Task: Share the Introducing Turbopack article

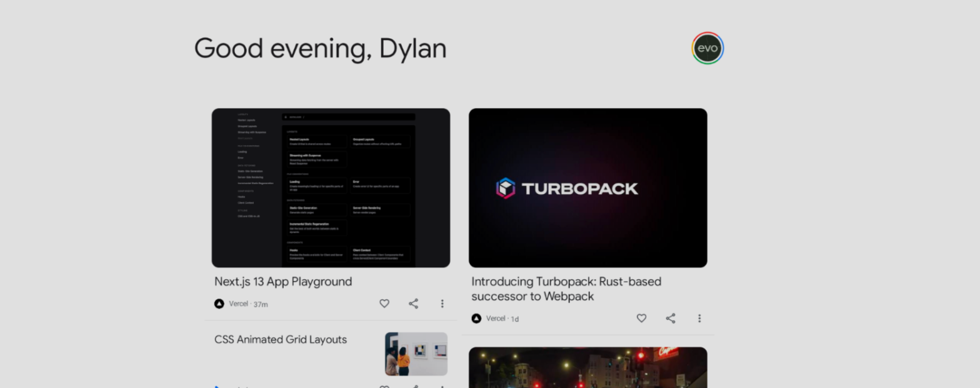Action: (670, 319)
